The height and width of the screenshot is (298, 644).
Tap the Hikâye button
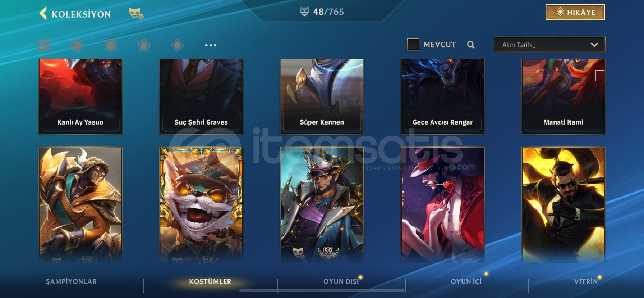click(575, 12)
